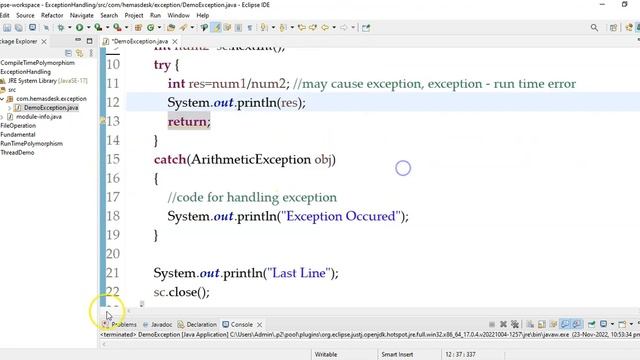Toggle Show Console on standard output

565,324
